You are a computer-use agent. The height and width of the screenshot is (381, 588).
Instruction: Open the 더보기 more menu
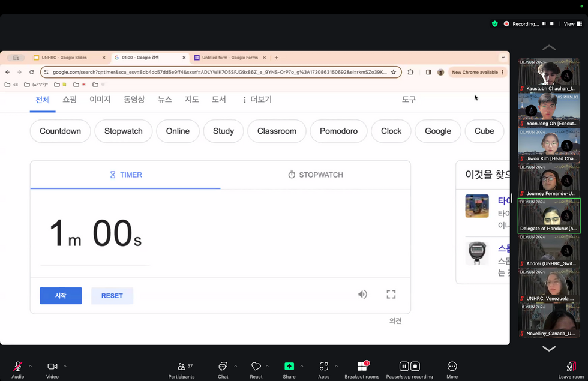(x=257, y=100)
